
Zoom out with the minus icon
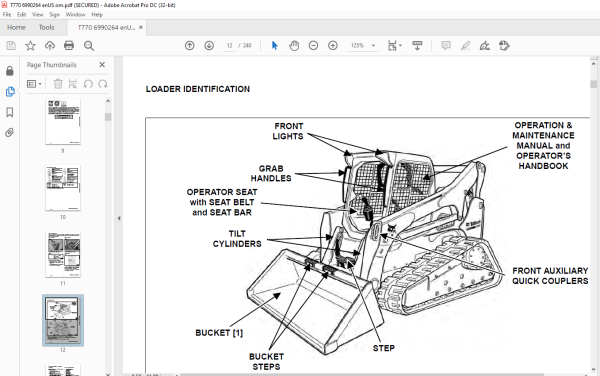313,46
